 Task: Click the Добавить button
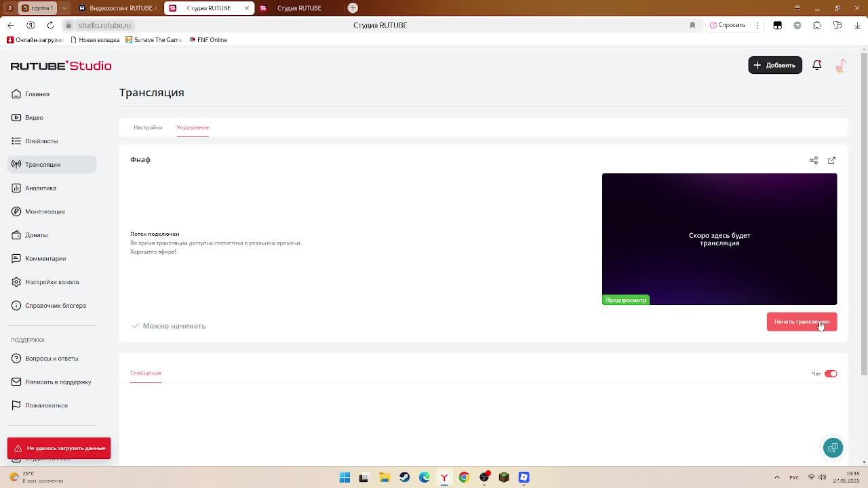pyautogui.click(x=775, y=65)
